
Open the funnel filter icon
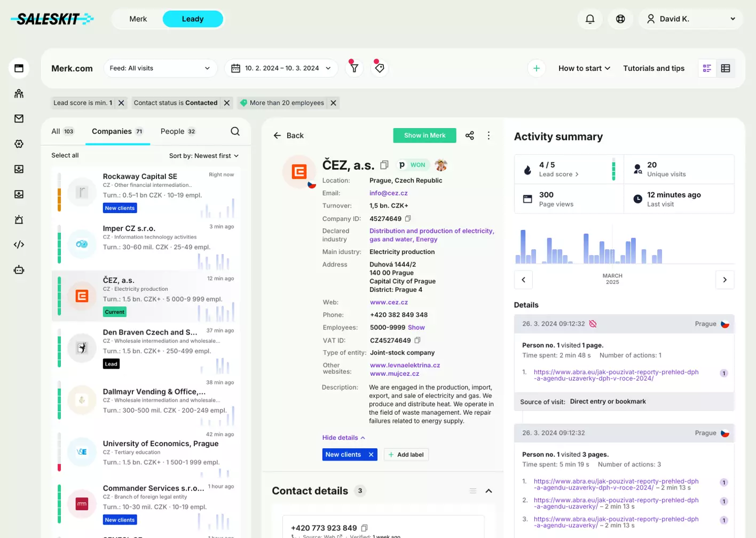[x=354, y=68]
